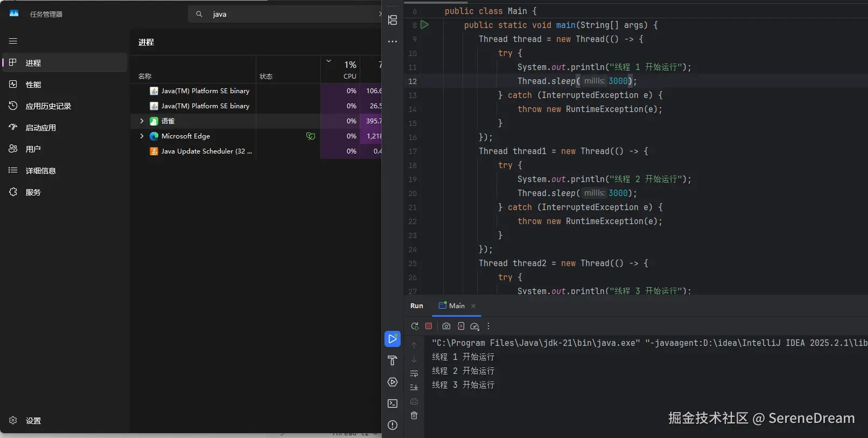Toggle Task Manager hamburger navigation menu

coord(13,41)
